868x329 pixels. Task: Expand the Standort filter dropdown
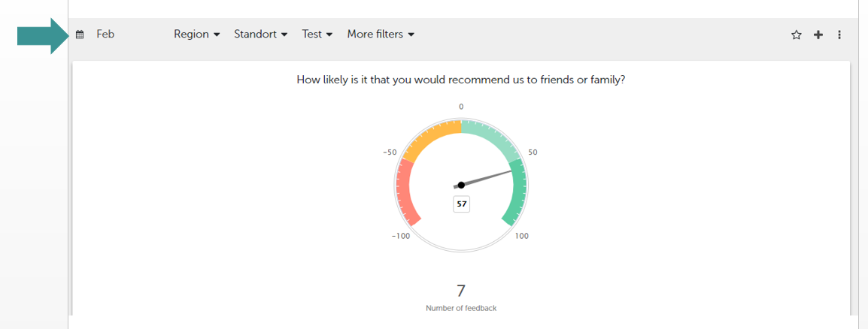[261, 35]
